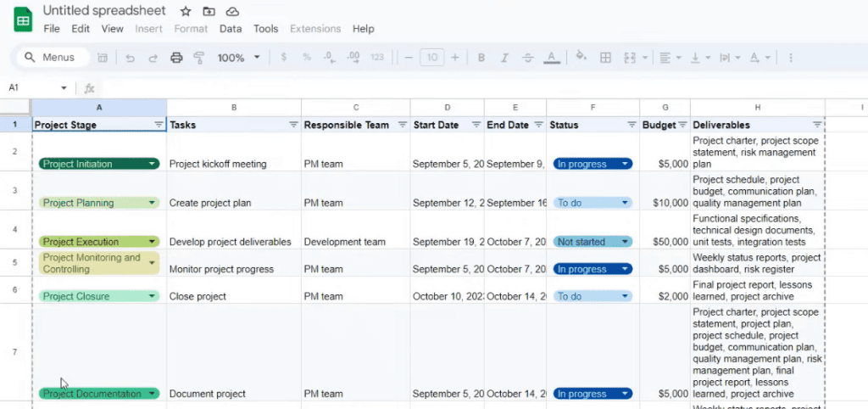Open the Edit menu
Screen dimensions: 868x409
(81, 29)
